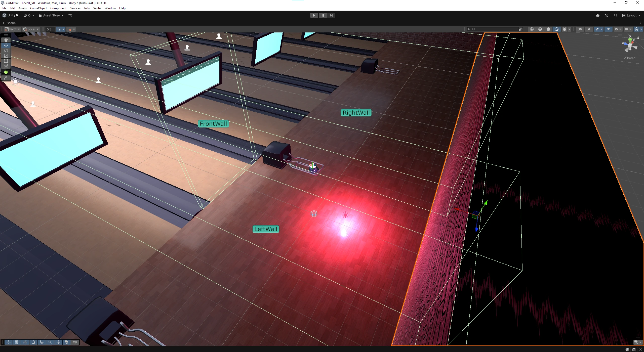Screen dimensions: 644x352
Task: Click the grid snap value field
Action: click(50, 29)
